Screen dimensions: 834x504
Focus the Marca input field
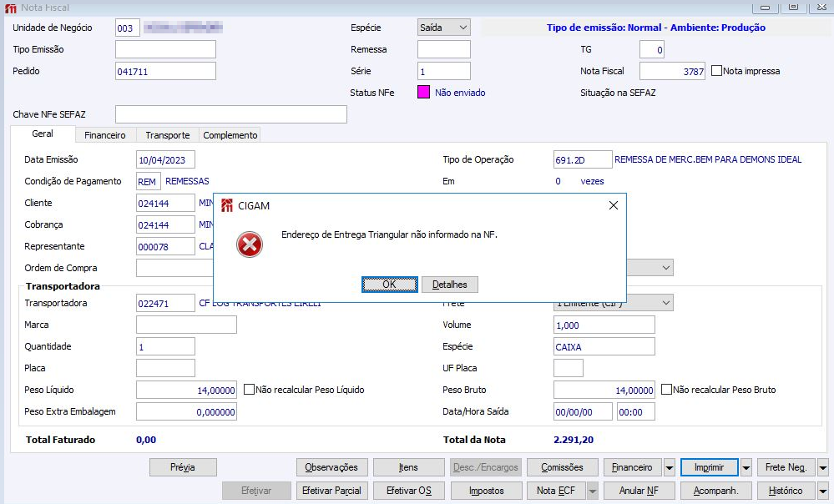tap(186, 325)
